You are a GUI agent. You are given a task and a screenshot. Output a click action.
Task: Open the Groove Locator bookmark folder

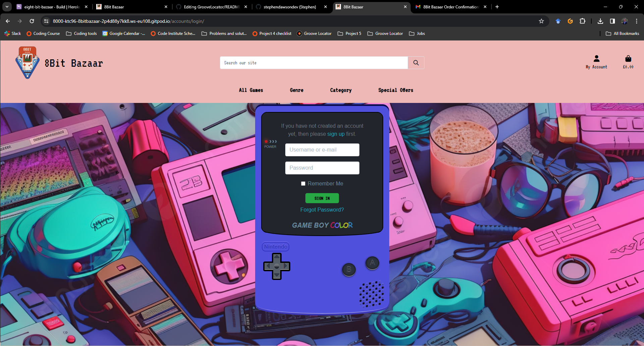[x=385, y=34]
